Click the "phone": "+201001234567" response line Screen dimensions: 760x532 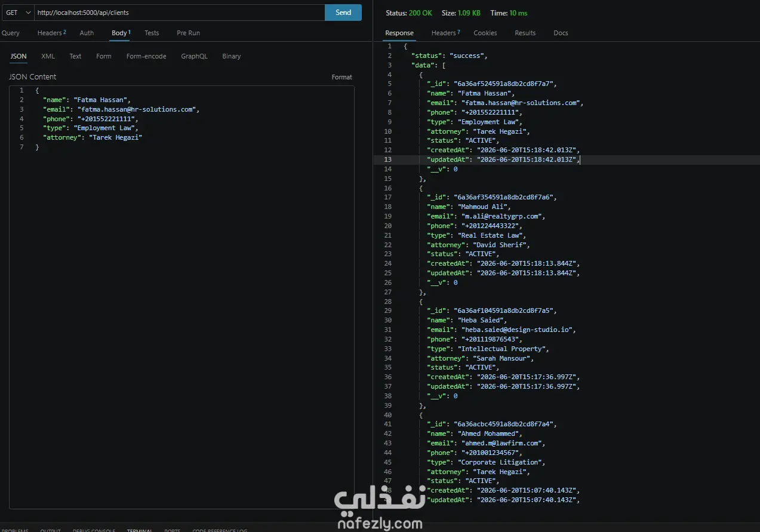coord(475,453)
